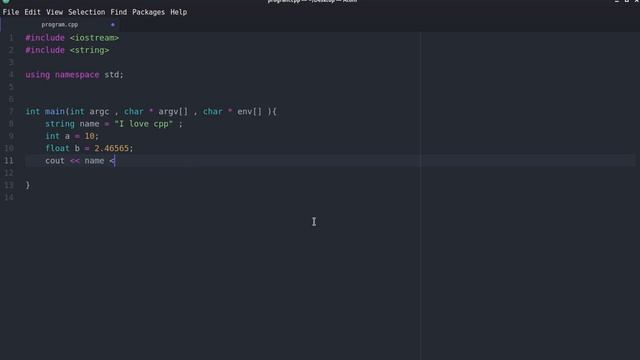The height and width of the screenshot is (360, 640).
Task: Click the using keyword on line 4
Action: [38, 75]
